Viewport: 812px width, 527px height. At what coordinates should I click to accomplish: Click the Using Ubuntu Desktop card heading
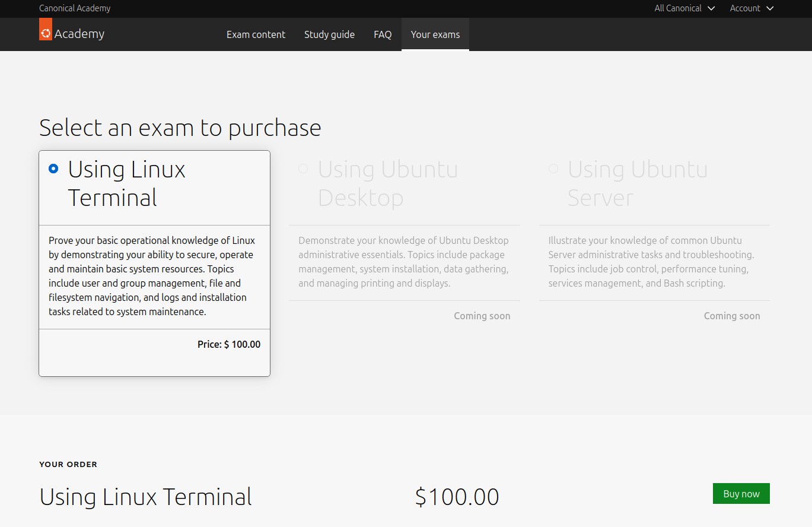(x=387, y=183)
